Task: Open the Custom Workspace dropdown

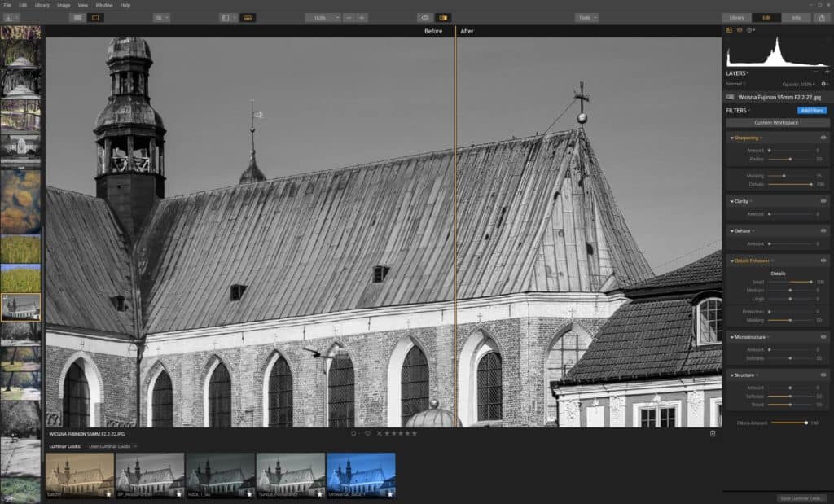Action: 776,123
